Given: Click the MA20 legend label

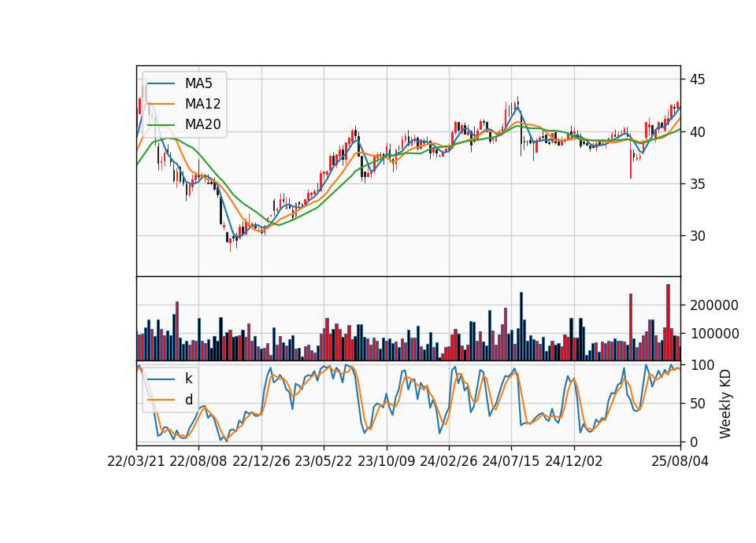Looking at the screenshot, I should (202, 124).
